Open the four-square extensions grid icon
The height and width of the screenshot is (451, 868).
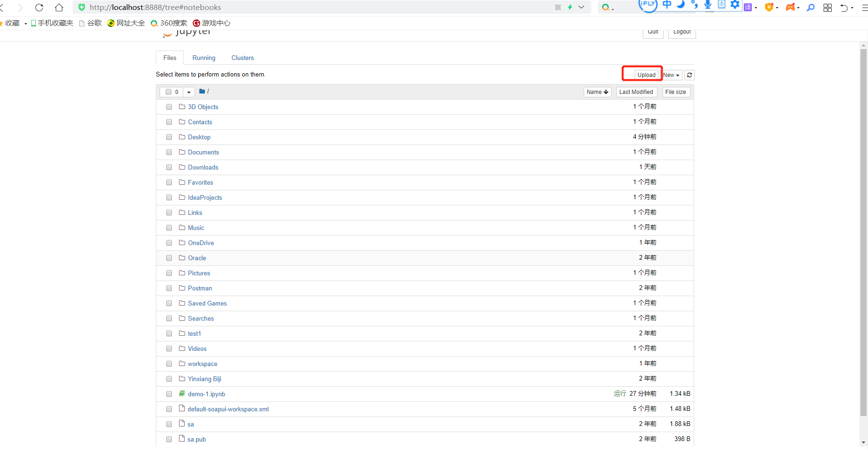(827, 8)
